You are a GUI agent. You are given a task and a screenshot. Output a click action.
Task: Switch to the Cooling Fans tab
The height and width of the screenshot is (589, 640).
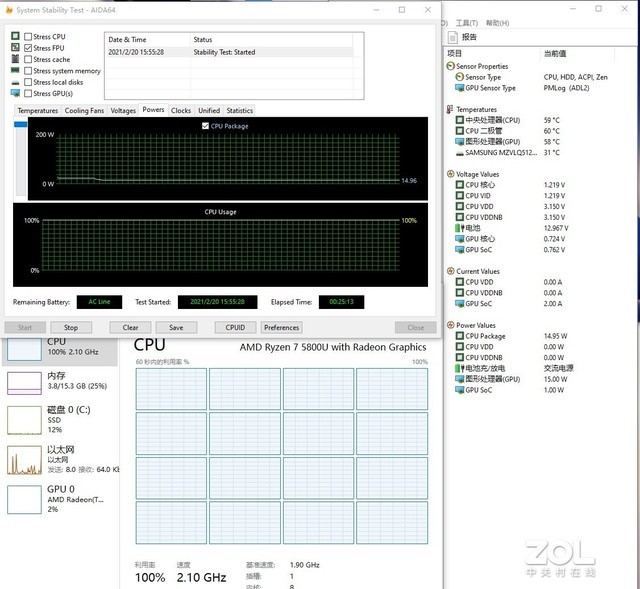pyautogui.click(x=84, y=111)
